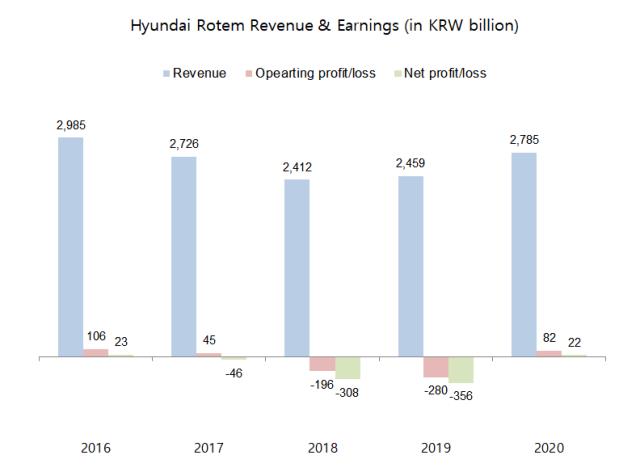Image resolution: width=640 pixels, height=472 pixels.
Task: Click the 2018 revenue bar
Action: pyautogui.click(x=297, y=268)
